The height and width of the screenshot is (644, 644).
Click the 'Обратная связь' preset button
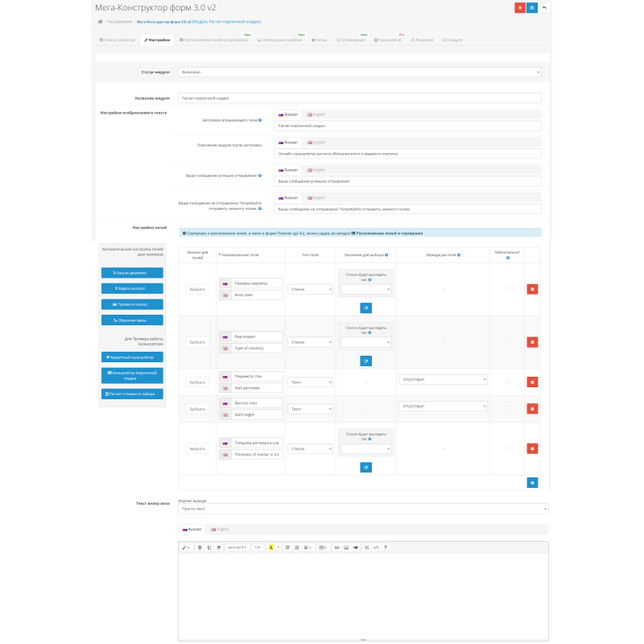pyautogui.click(x=132, y=320)
